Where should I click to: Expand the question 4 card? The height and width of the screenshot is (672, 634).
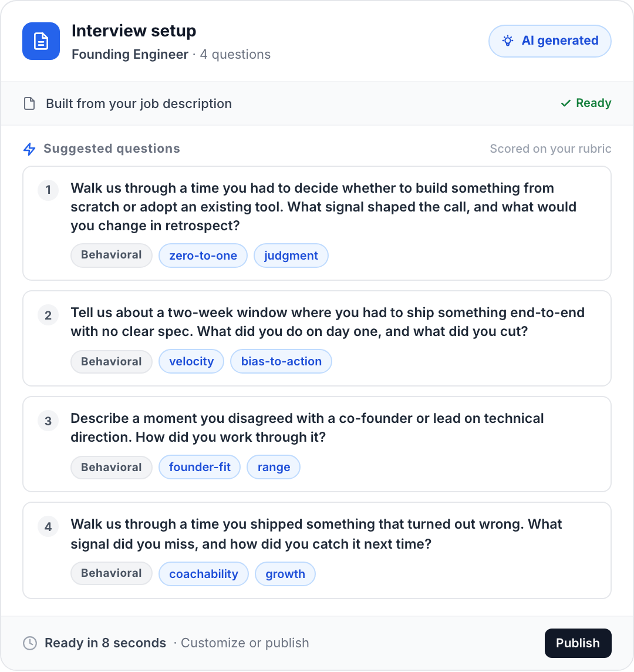(x=317, y=550)
